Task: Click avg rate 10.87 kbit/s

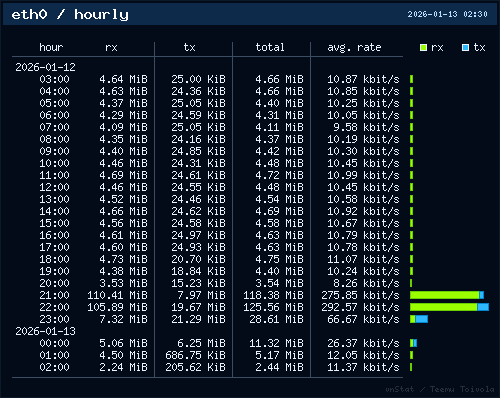Action: point(363,79)
